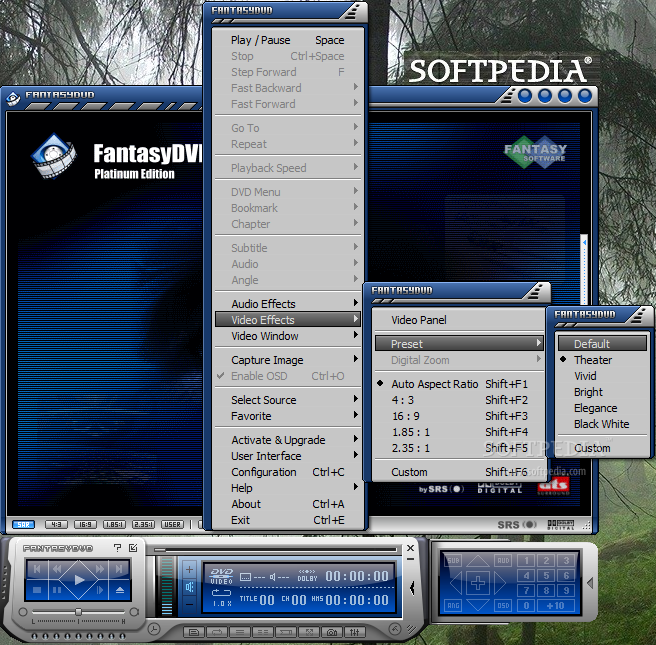The image size is (656, 645).
Task: Open Configuration from the context menu
Action: pos(264,472)
